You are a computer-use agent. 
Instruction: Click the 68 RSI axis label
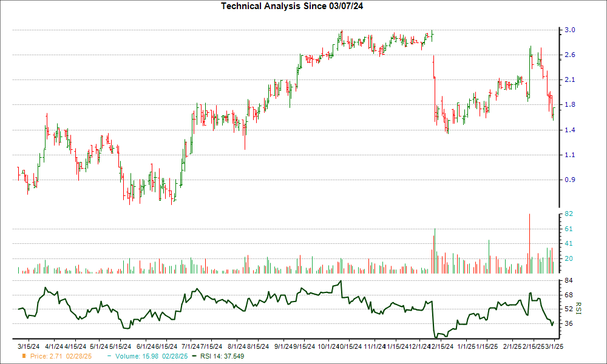pyautogui.click(x=569, y=295)
